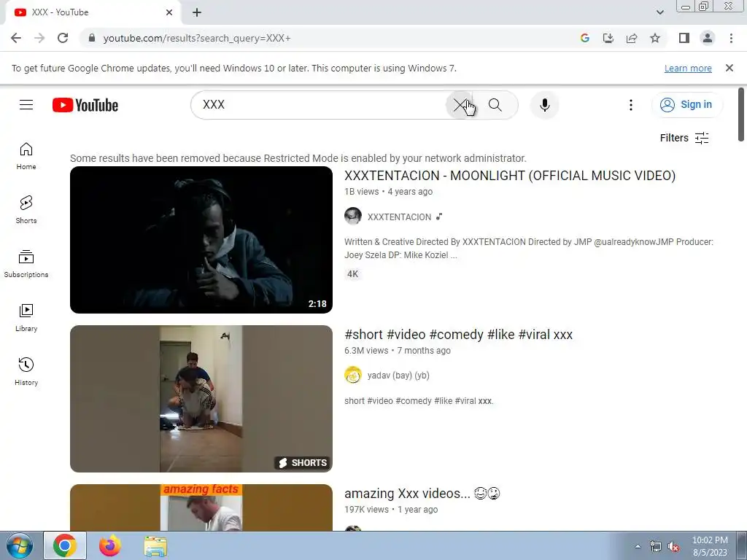Open XXXTENTACION channel avatar
Image resolution: width=747 pixels, height=560 pixels.
pos(353,216)
